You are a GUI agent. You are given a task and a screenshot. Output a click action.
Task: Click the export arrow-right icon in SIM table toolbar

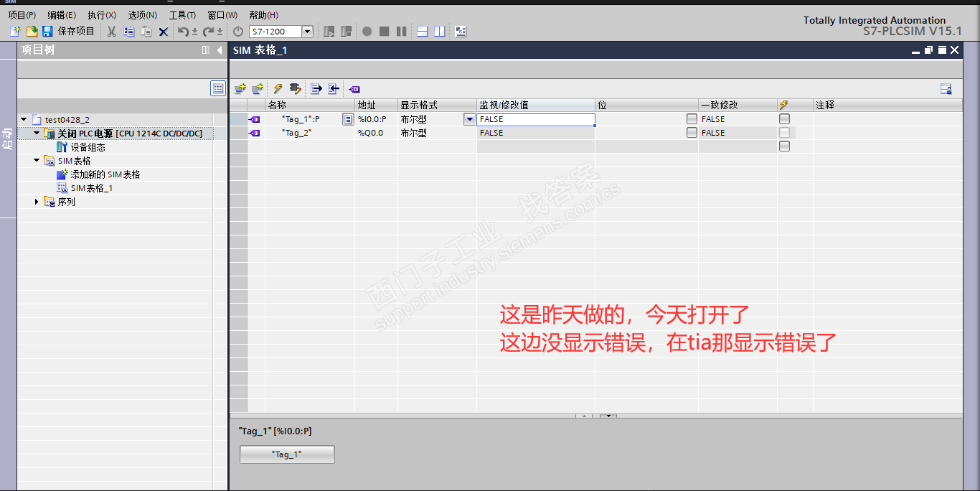click(x=316, y=89)
